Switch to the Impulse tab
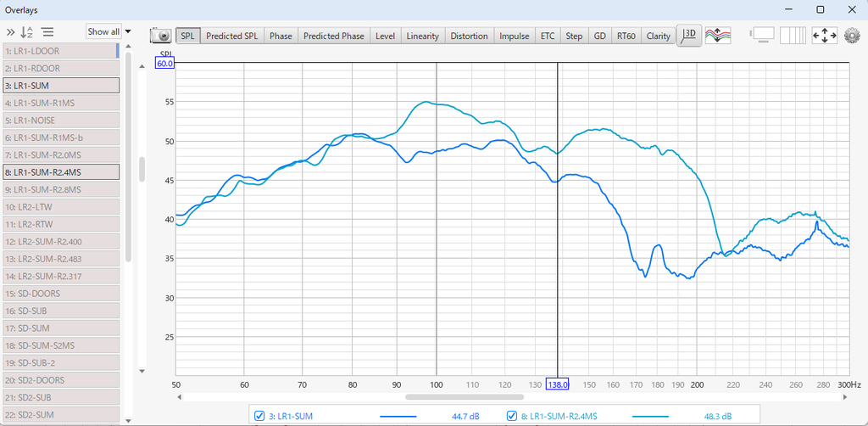The width and height of the screenshot is (868, 426). point(515,36)
